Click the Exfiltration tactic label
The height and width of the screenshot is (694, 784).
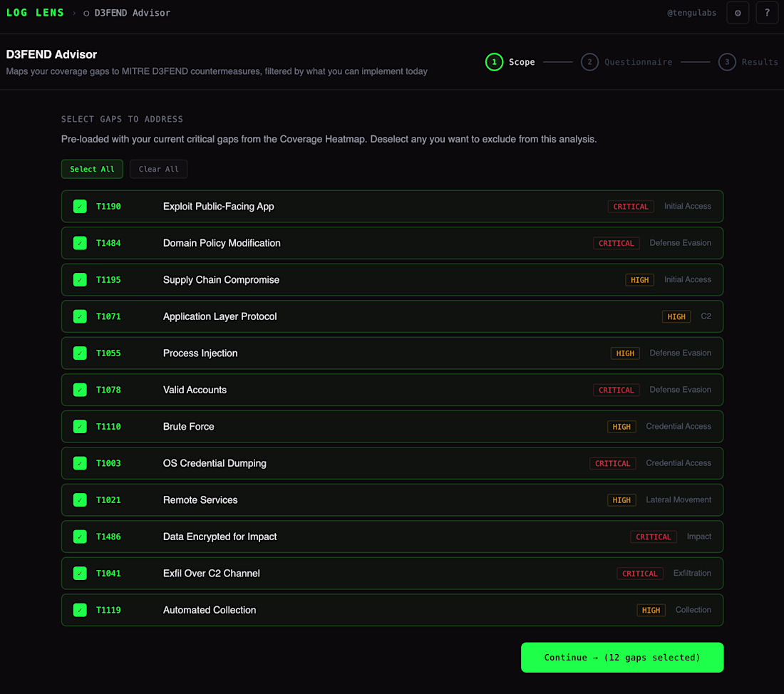click(692, 574)
